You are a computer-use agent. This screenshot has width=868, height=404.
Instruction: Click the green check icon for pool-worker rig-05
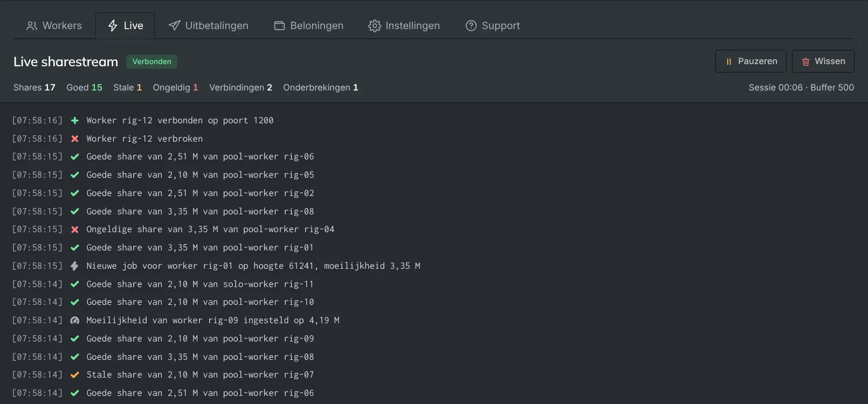pos(75,175)
